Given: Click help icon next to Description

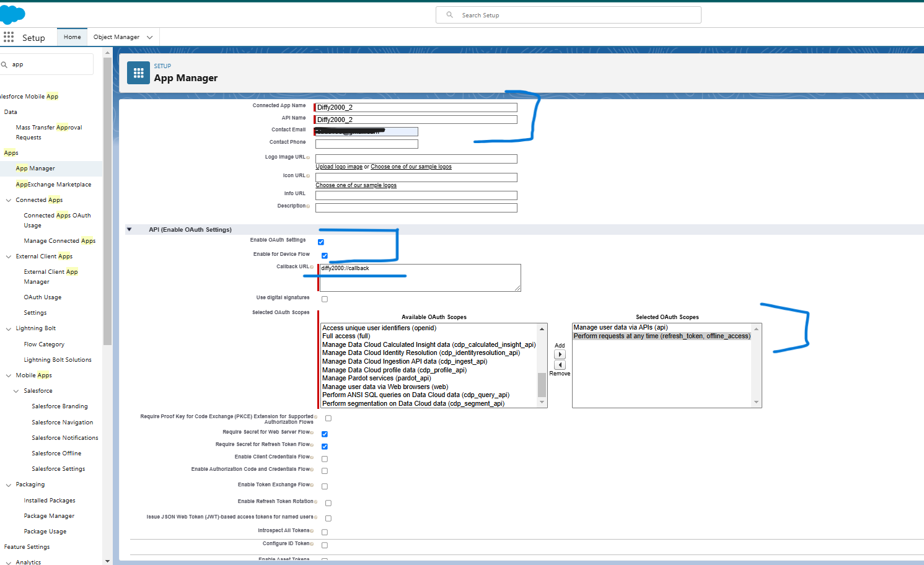Looking at the screenshot, I should coord(308,206).
